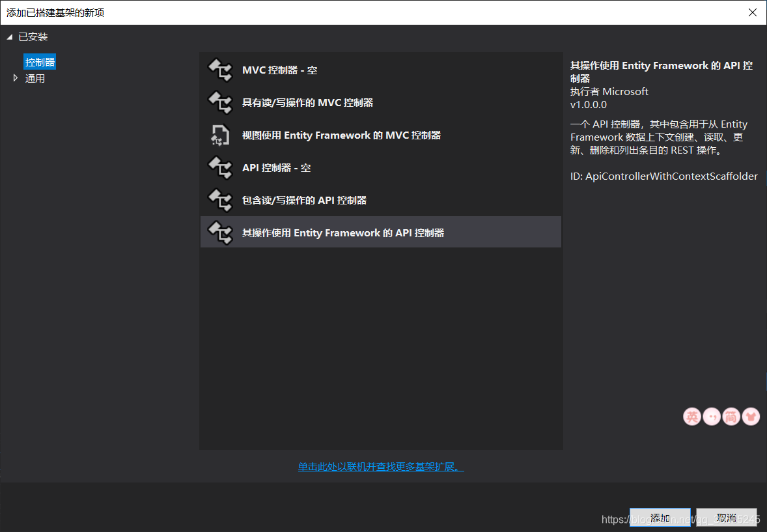Click the "添加" button
This screenshot has width=767, height=532.
tap(660, 516)
